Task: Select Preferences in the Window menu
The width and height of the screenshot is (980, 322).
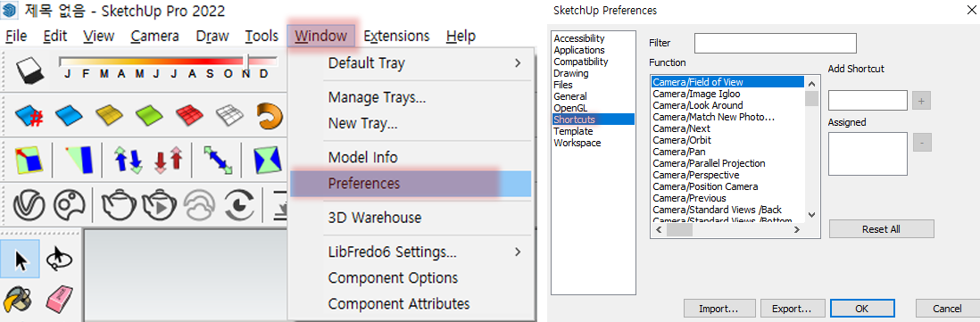Action: pos(411,184)
